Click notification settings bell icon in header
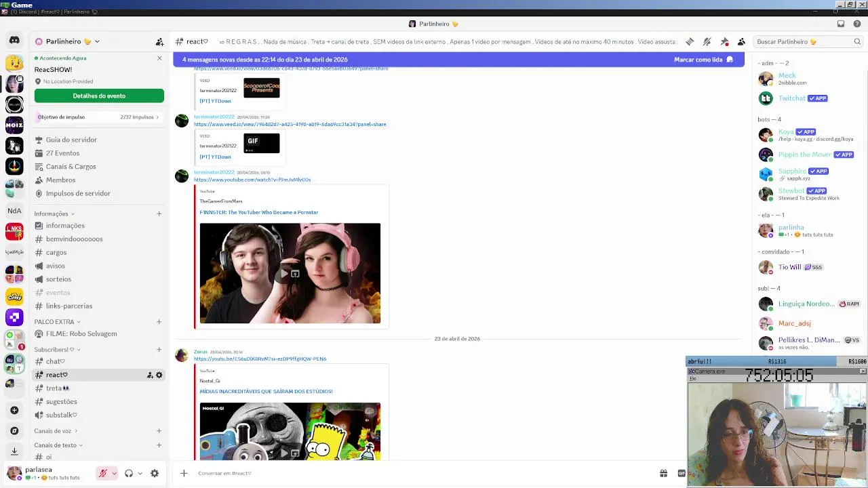 click(707, 41)
